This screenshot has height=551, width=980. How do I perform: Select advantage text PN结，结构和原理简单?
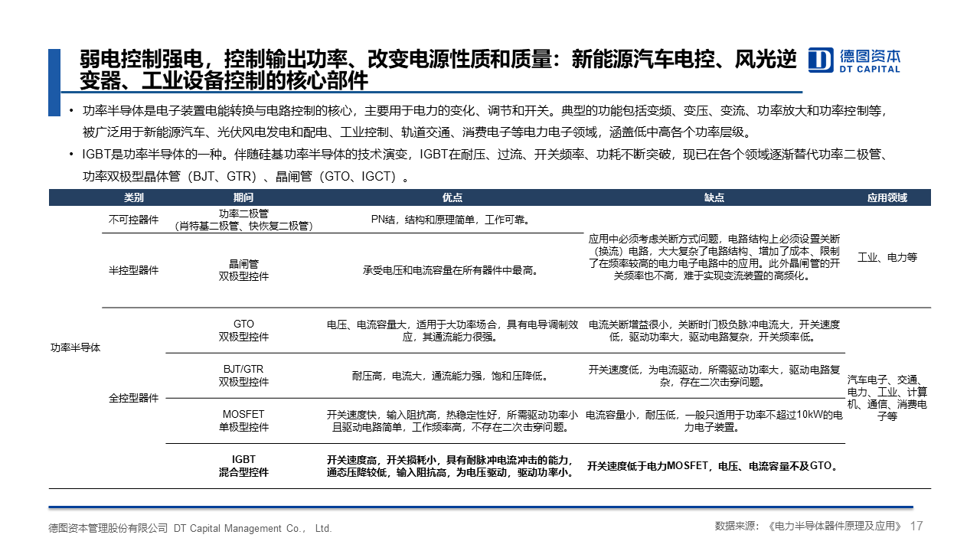click(x=452, y=220)
